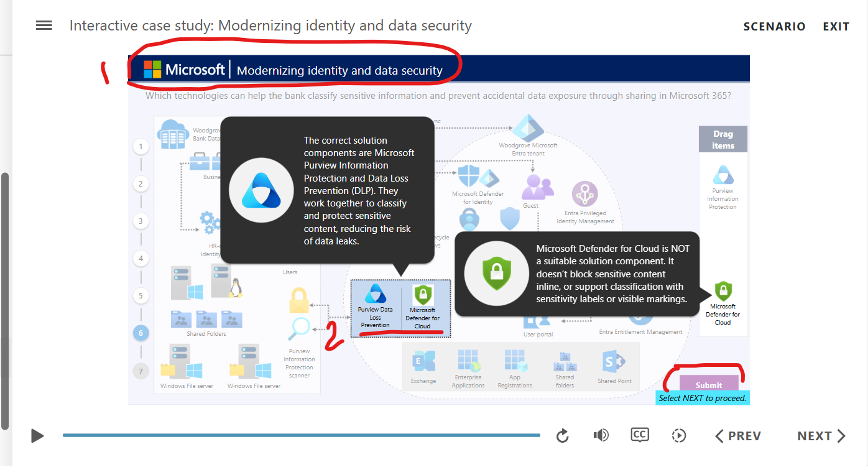The width and height of the screenshot is (868, 467).
Task: Replay the current slide
Action: click(563, 436)
